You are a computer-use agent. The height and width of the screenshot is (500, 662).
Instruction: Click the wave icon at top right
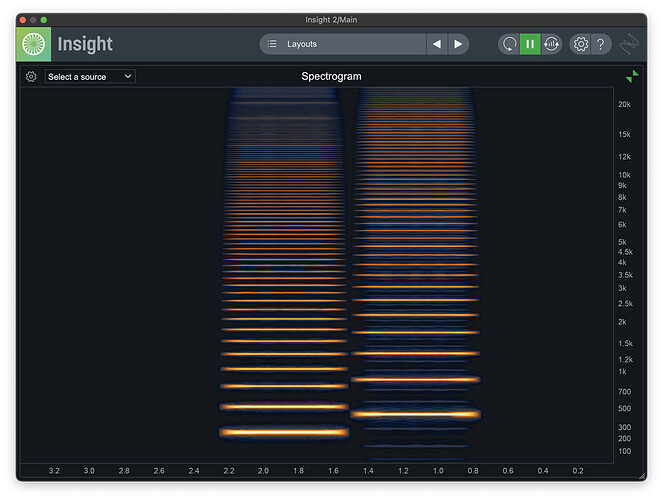(x=630, y=44)
